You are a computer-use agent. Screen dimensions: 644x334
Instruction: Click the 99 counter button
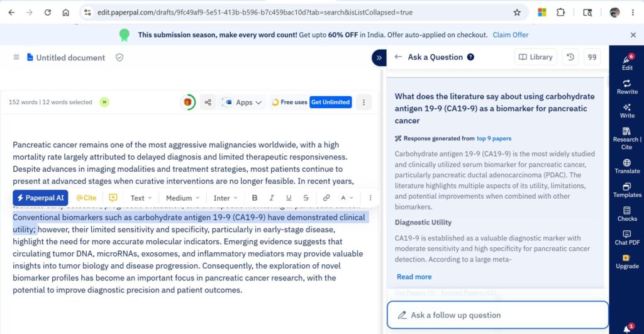pos(592,57)
